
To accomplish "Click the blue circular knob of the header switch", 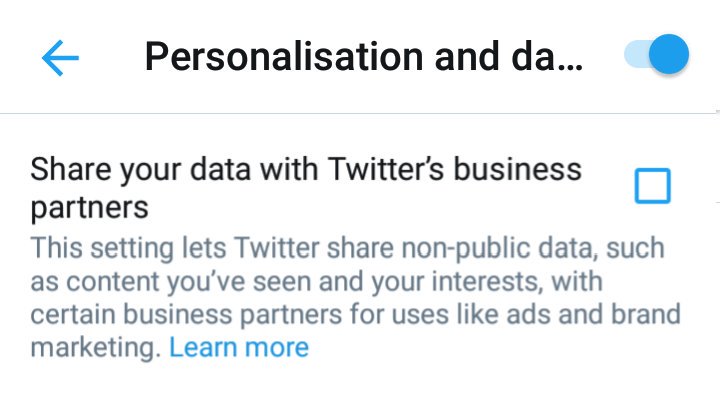I will [669, 54].
